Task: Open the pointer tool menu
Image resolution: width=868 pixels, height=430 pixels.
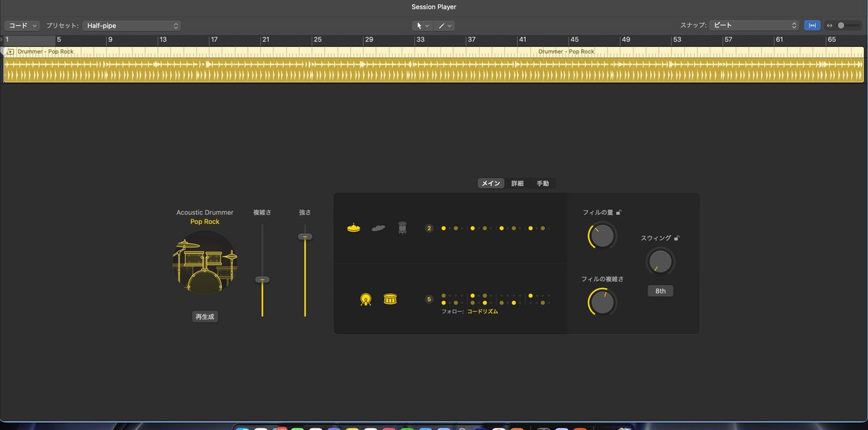Action: click(422, 25)
